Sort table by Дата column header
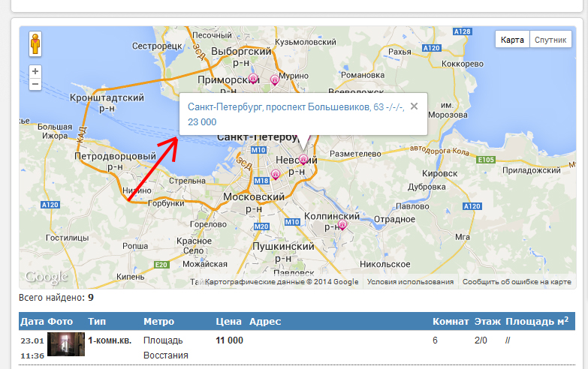The width and height of the screenshot is (588, 369). coord(32,322)
